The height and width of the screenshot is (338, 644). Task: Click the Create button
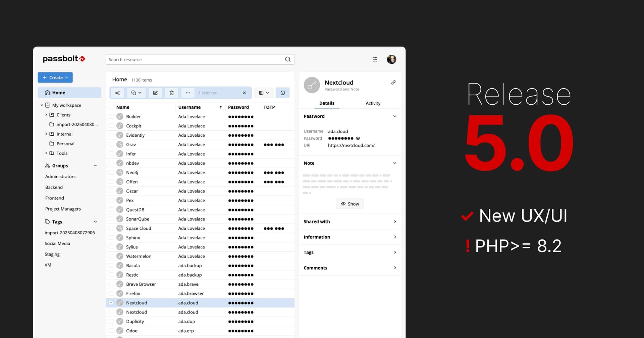[x=55, y=77]
